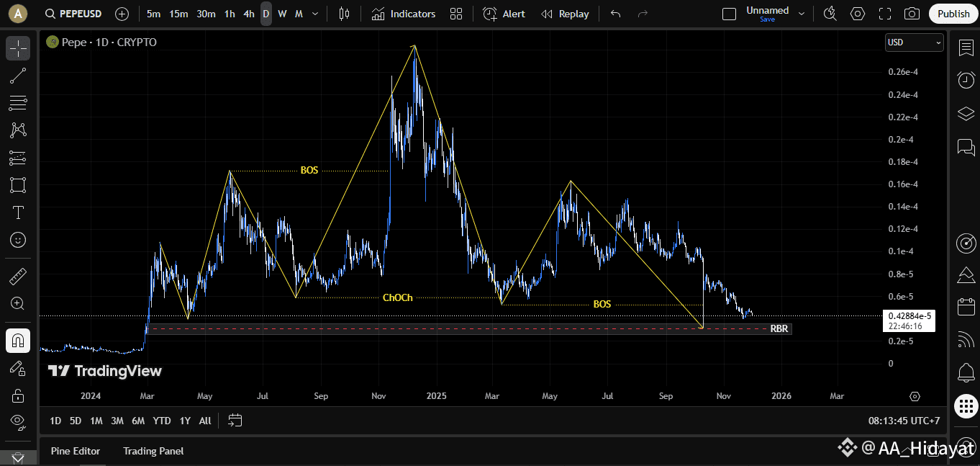
Task: Switch to monthly M timeframe
Action: pyautogui.click(x=299, y=14)
